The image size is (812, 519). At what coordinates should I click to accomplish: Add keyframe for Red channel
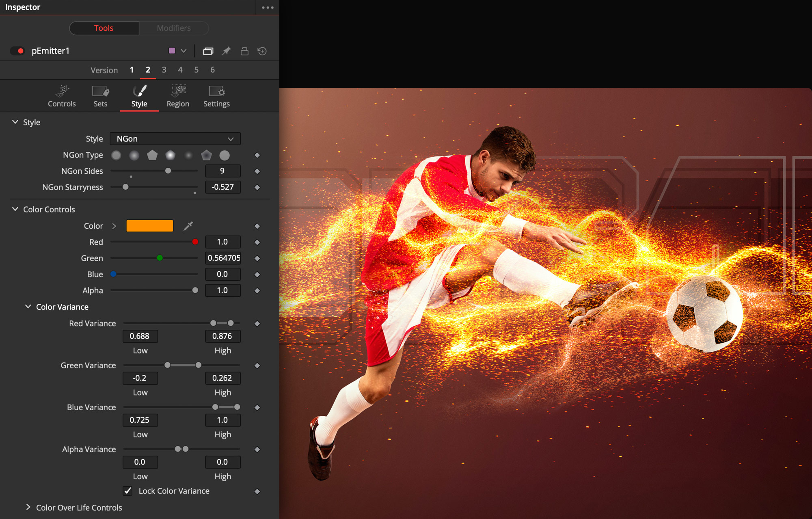257,242
